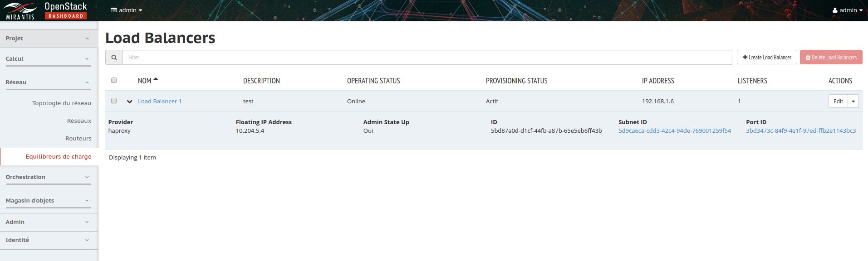Collapse the Projet sidebar section
The image size is (868, 261).
tap(49, 39)
